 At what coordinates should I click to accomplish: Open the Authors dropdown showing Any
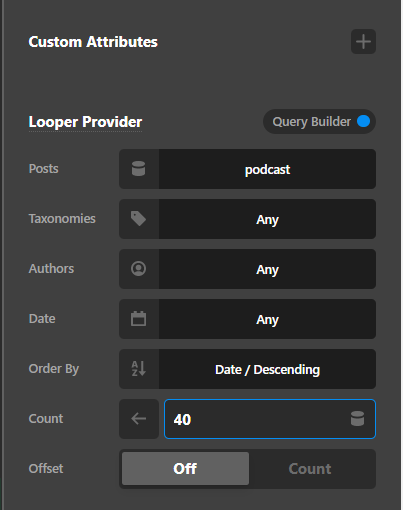click(267, 269)
